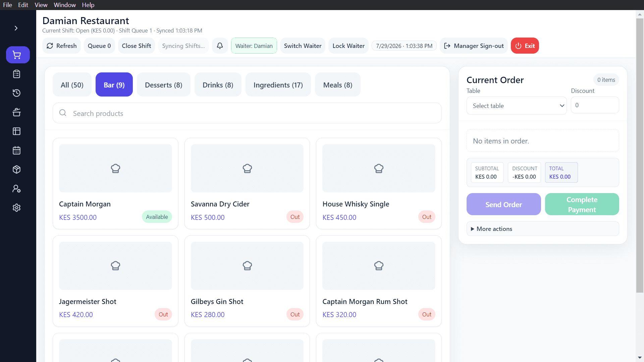Select the All (50) category tab
Screen dimensions: 644x362
pos(72,85)
